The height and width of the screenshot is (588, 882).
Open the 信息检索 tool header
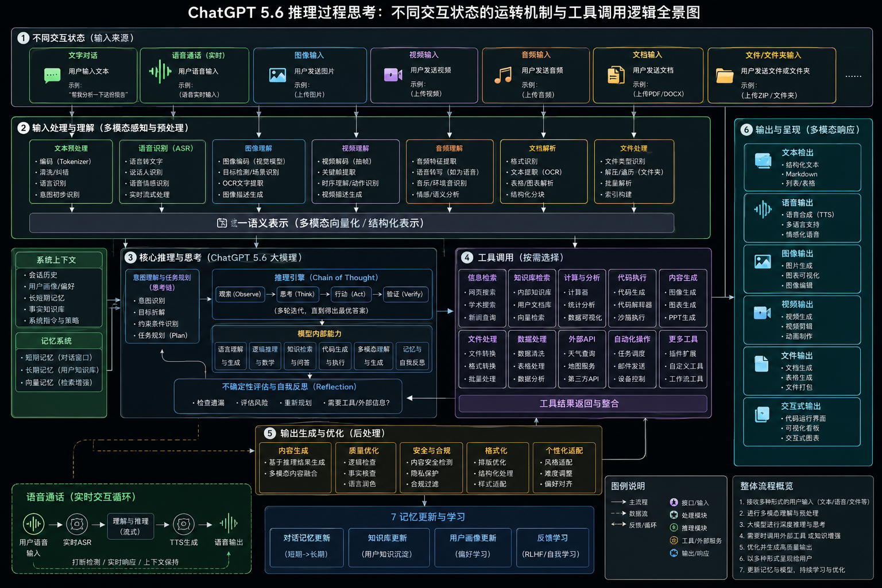tap(482, 277)
